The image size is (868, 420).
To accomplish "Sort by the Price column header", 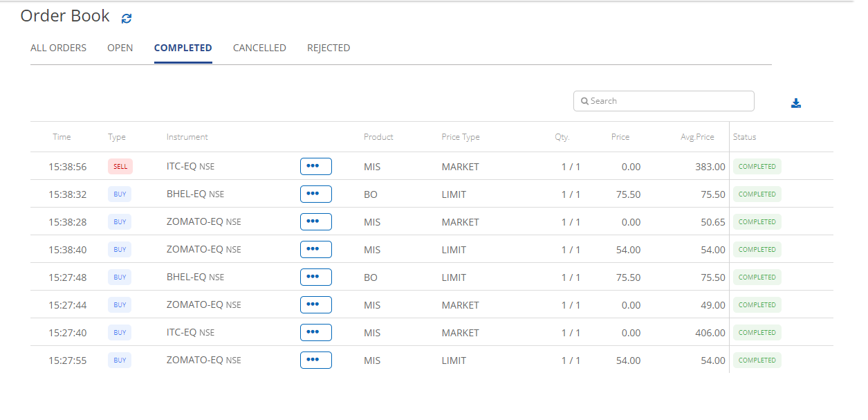I will pos(620,137).
